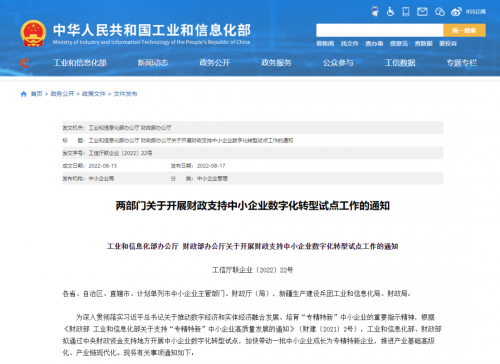500x364 pixels.
Task: Click the red e icon in navbar
Action: tap(25, 63)
